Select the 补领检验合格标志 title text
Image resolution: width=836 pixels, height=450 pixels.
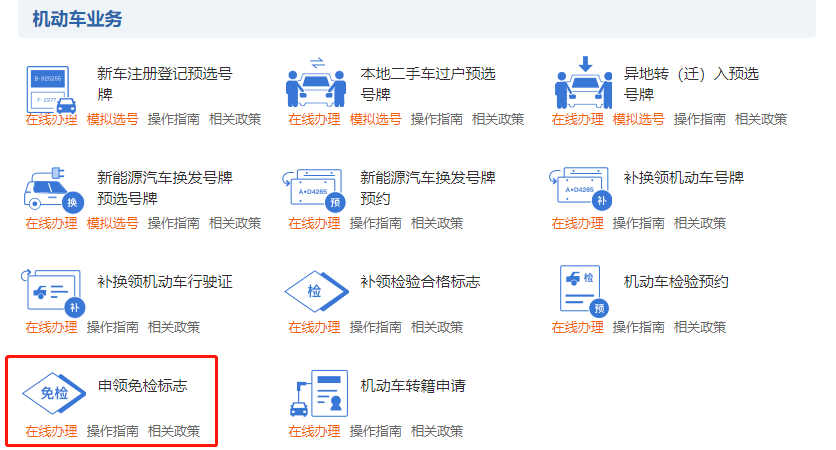click(420, 282)
